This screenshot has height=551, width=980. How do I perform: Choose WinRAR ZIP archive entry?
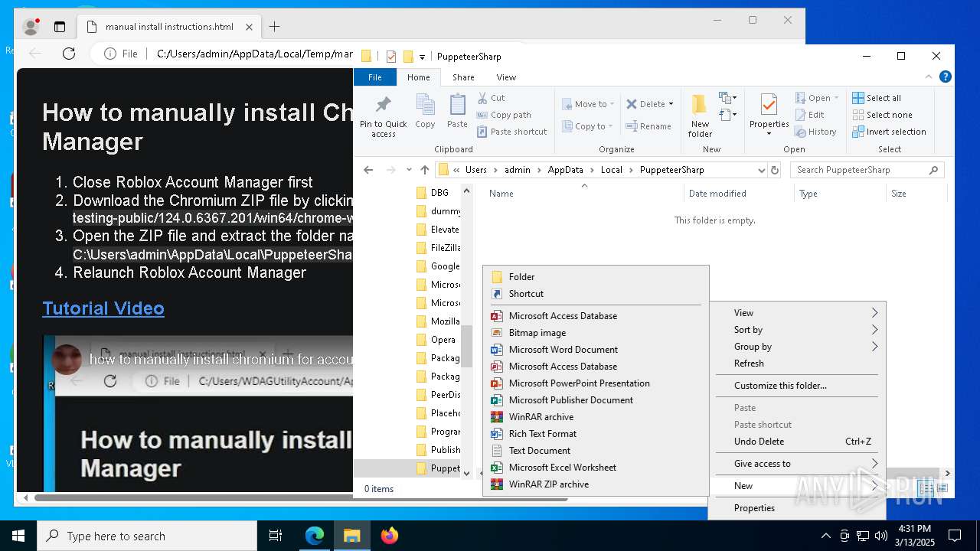click(x=596, y=484)
